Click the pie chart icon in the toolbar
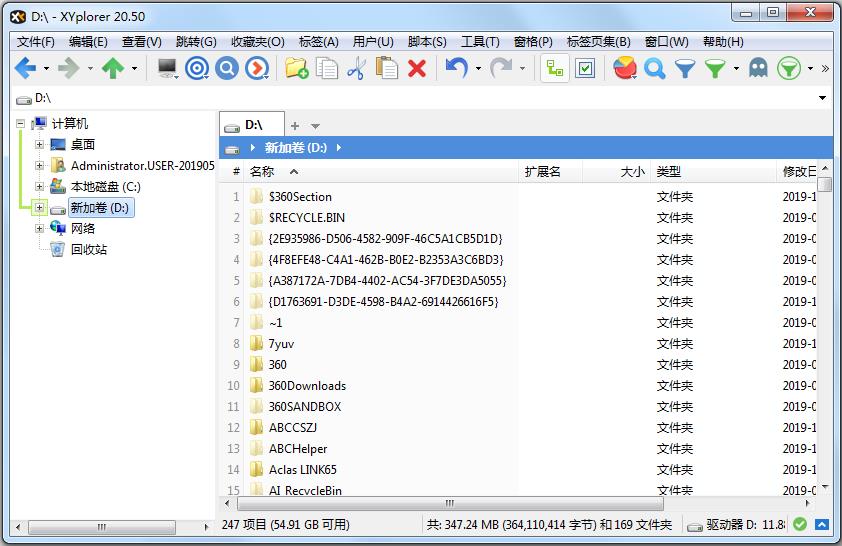842x546 pixels. point(625,68)
